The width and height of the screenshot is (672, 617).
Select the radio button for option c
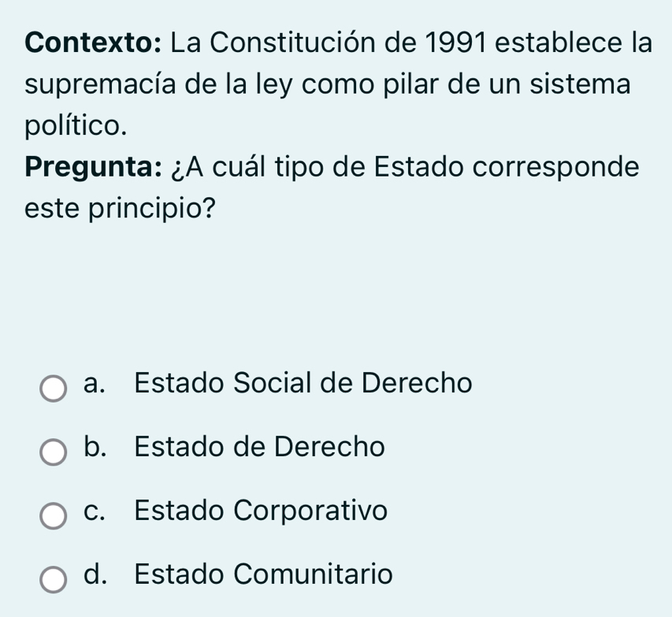coord(54,515)
